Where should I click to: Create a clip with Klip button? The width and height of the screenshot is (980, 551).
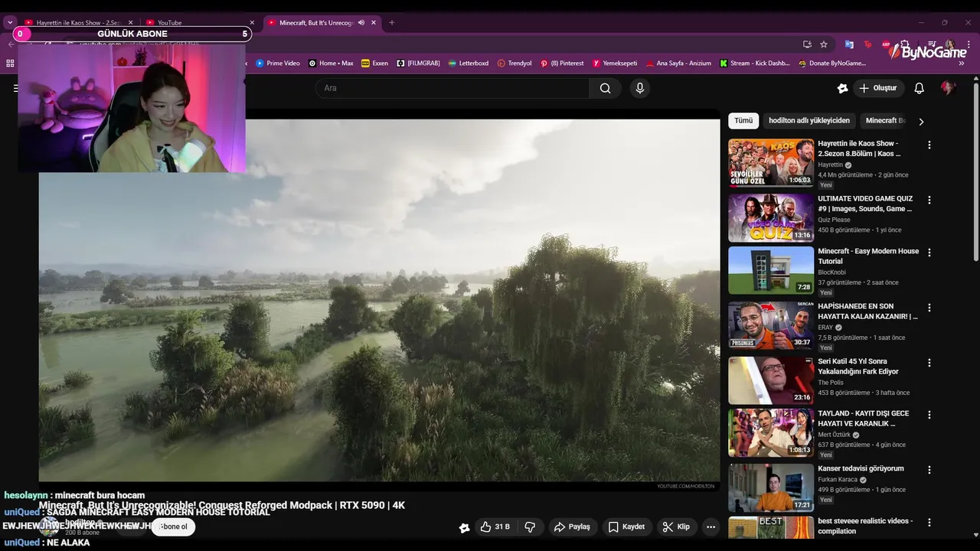[x=676, y=527]
